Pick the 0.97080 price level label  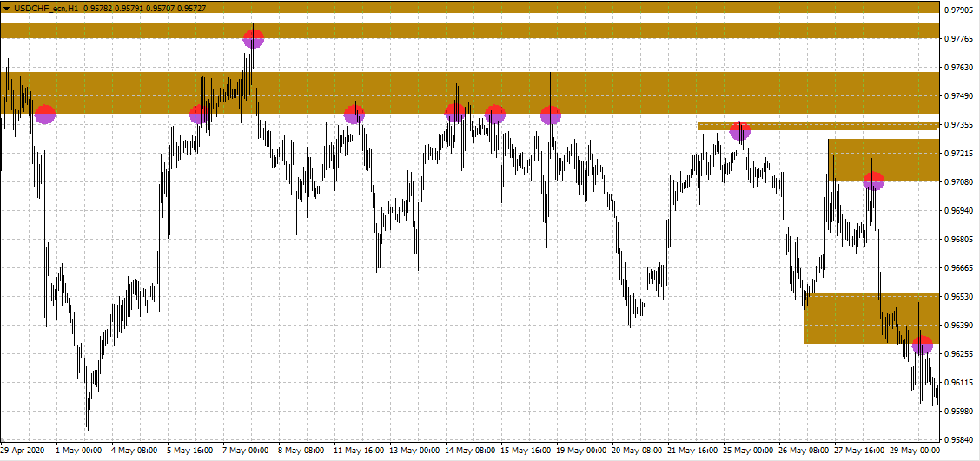pyautogui.click(x=959, y=182)
